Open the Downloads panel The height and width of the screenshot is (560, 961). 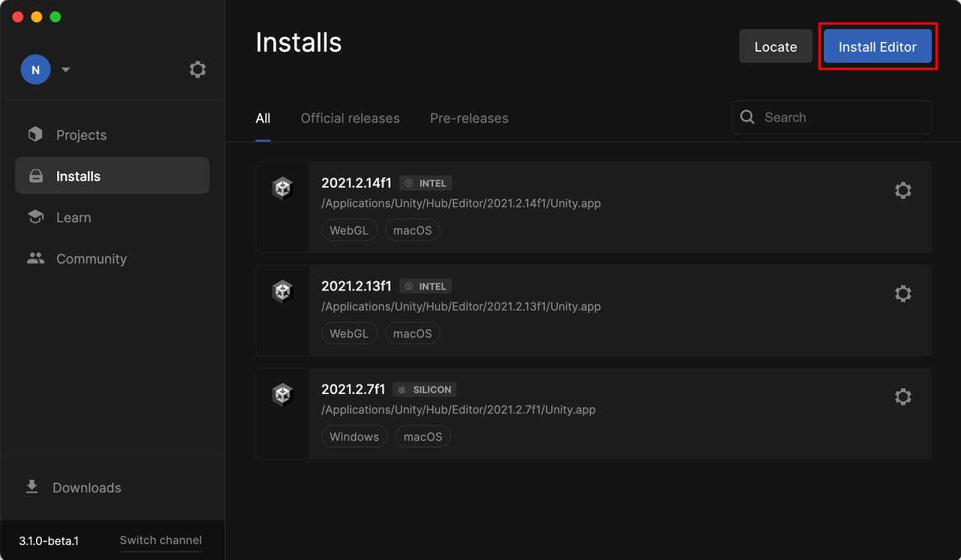point(112,488)
